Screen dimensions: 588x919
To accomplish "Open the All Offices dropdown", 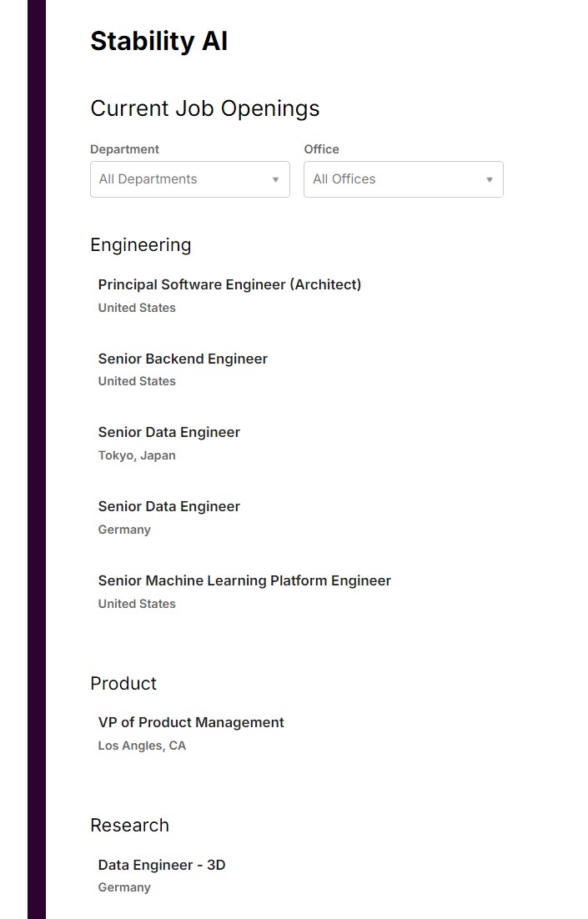I will click(404, 179).
